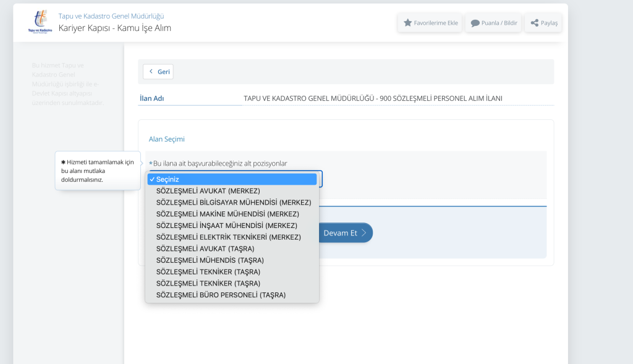This screenshot has width=633, height=364.
Task: Open Puanla / Bildir feedback button
Action: (493, 23)
